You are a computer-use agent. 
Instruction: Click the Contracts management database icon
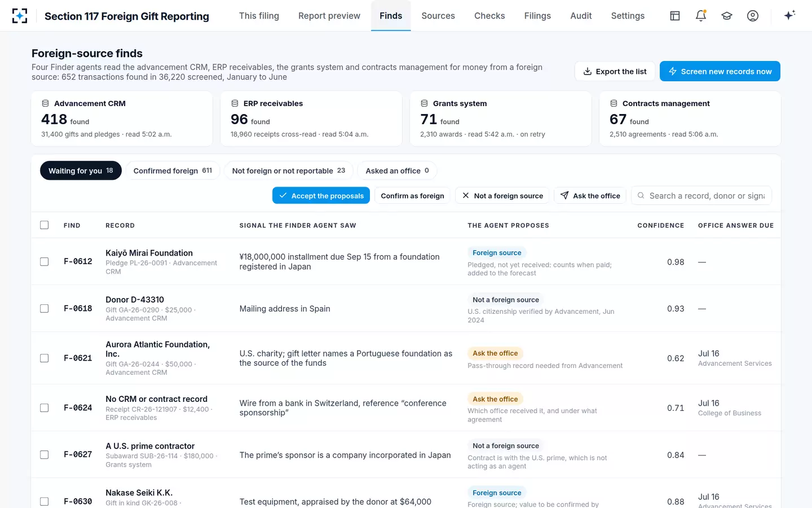[614, 103]
